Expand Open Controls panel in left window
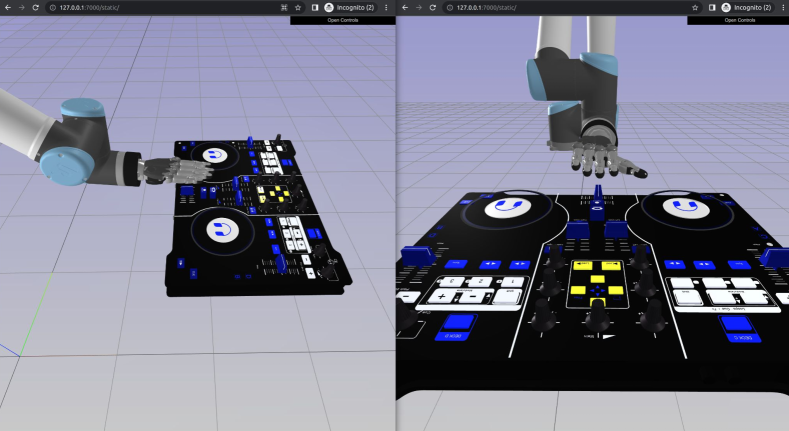 pyautogui.click(x=343, y=20)
